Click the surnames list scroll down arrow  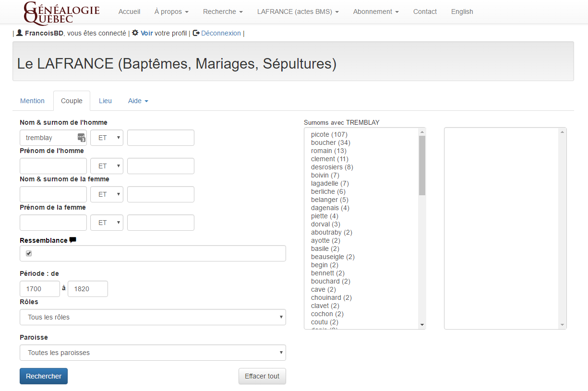tap(422, 325)
